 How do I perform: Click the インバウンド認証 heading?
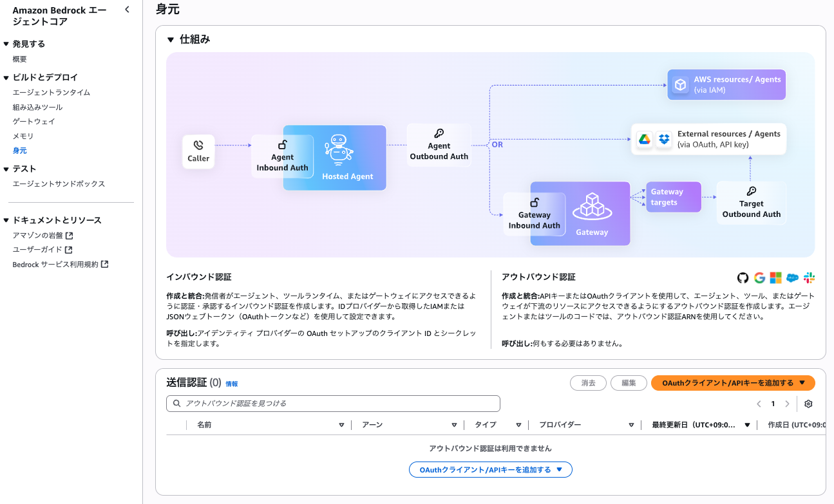click(x=198, y=277)
